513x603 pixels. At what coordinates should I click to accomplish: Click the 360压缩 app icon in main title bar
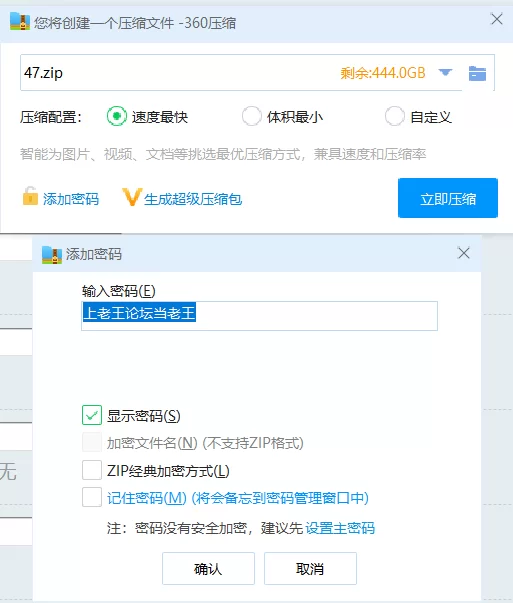[x=20, y=22]
